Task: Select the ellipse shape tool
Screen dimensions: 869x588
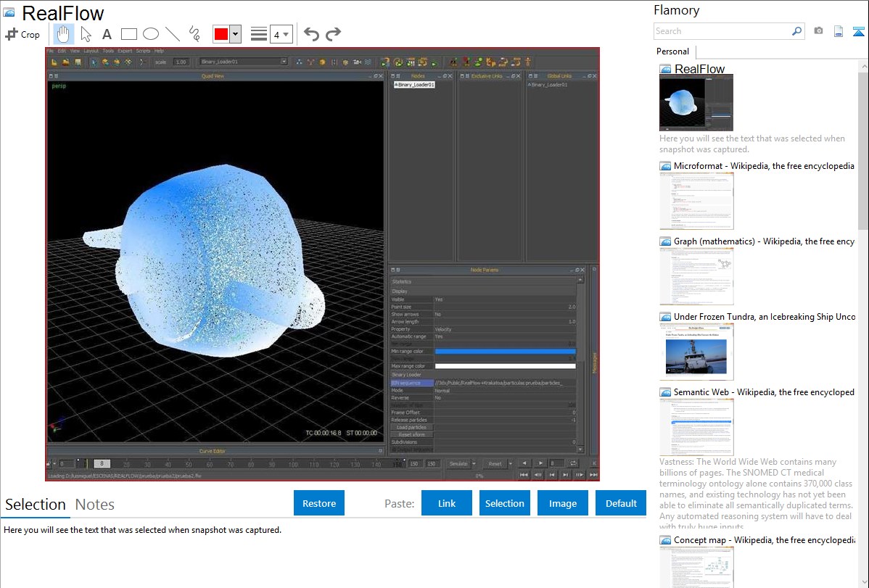Action: [x=151, y=34]
